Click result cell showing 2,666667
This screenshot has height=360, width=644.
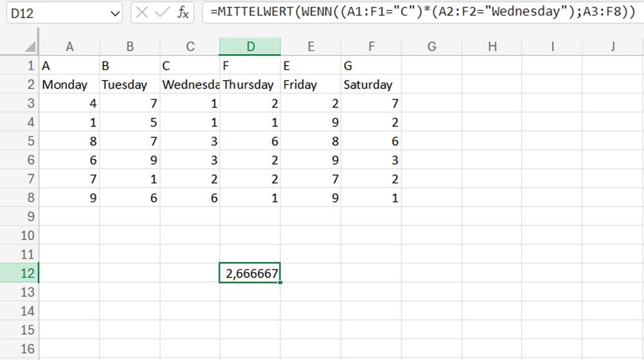pos(250,273)
